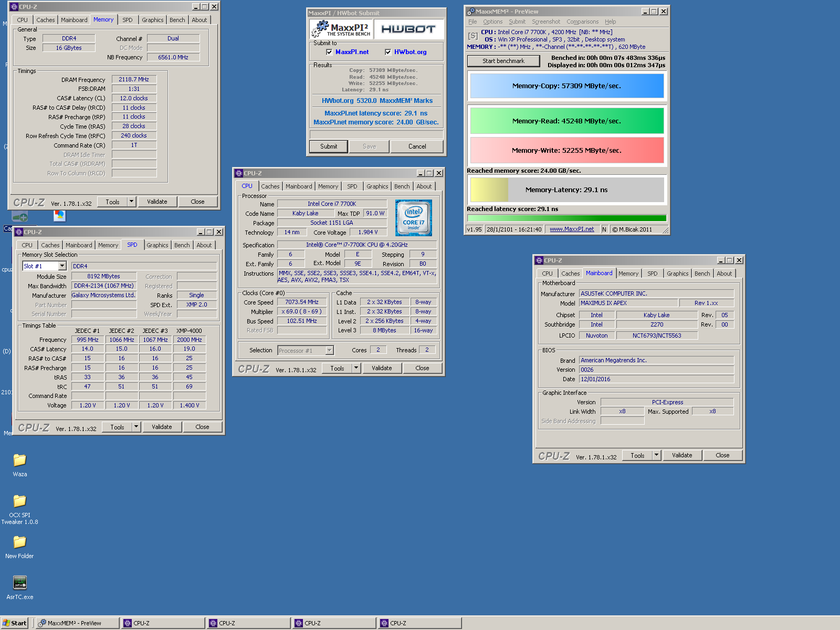The height and width of the screenshot is (630, 840).
Task: Click the Core Speed 7073.54 MHz field
Action: point(302,302)
